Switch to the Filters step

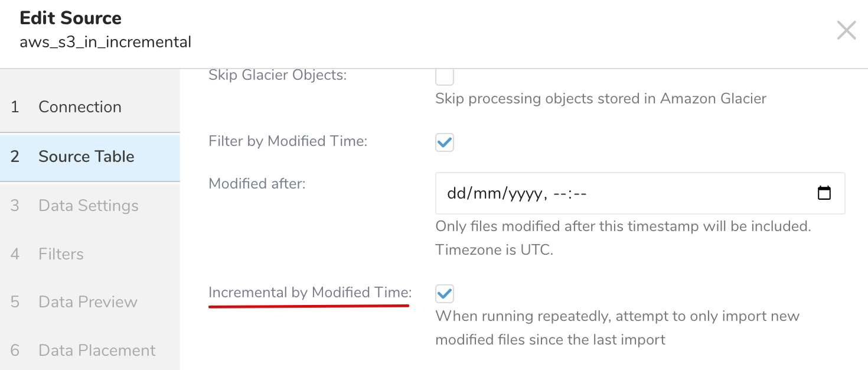click(61, 254)
